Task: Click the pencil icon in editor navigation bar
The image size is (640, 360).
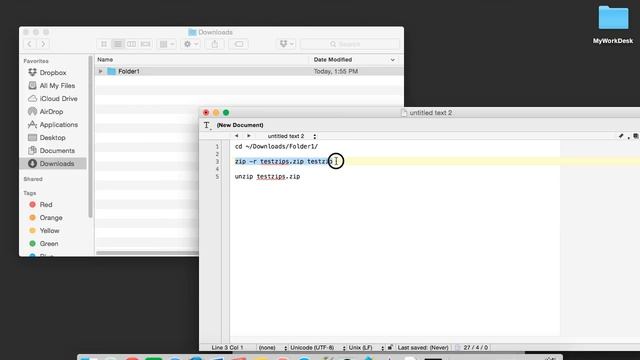Action: pos(621,136)
